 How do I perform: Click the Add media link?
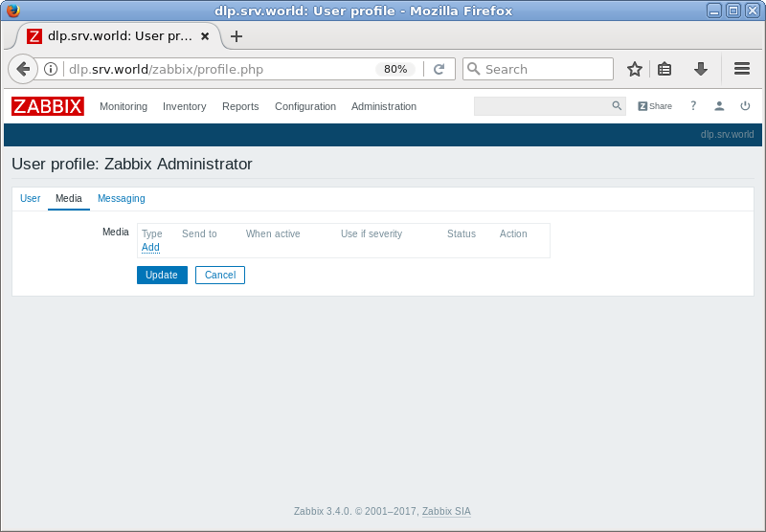coord(150,248)
